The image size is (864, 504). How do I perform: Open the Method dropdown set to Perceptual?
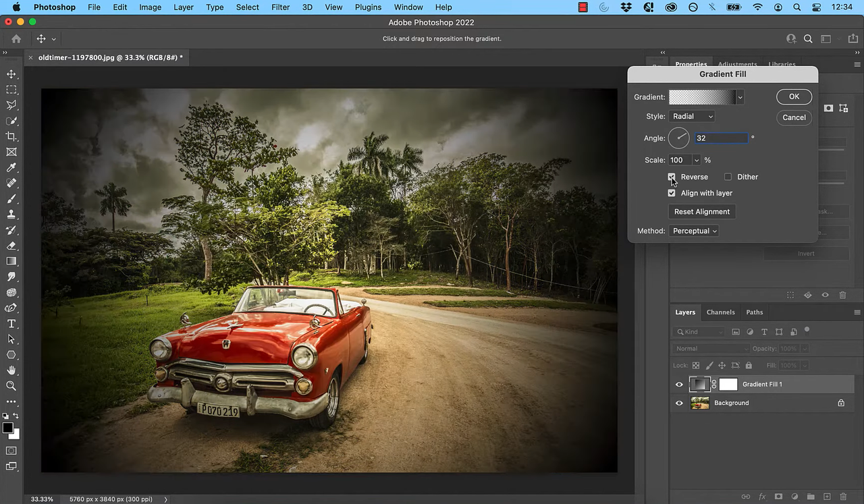[x=694, y=231]
